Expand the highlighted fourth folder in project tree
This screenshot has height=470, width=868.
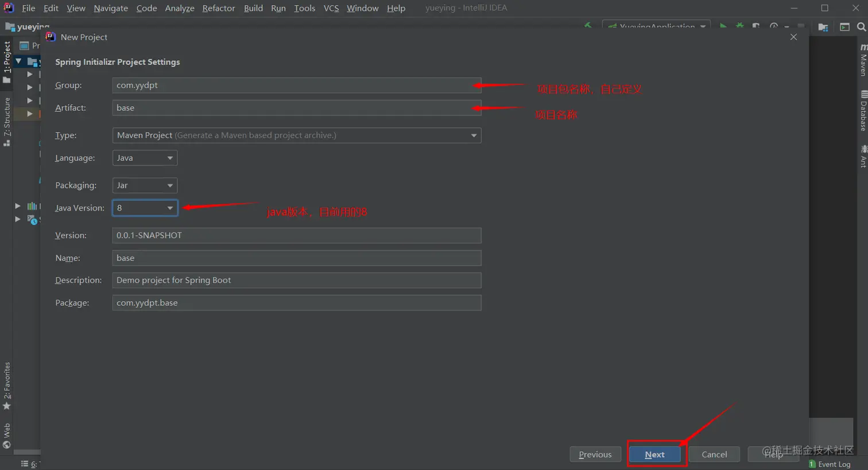tap(30, 114)
